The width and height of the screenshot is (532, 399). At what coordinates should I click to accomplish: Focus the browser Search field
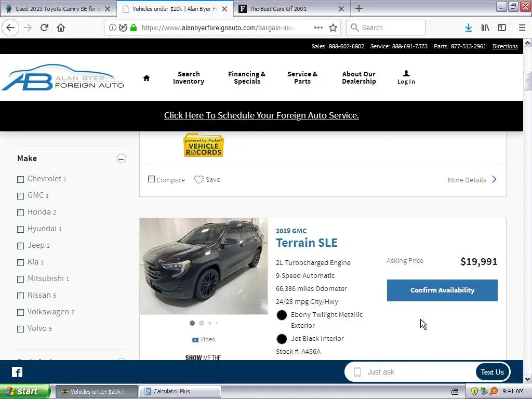(x=386, y=28)
